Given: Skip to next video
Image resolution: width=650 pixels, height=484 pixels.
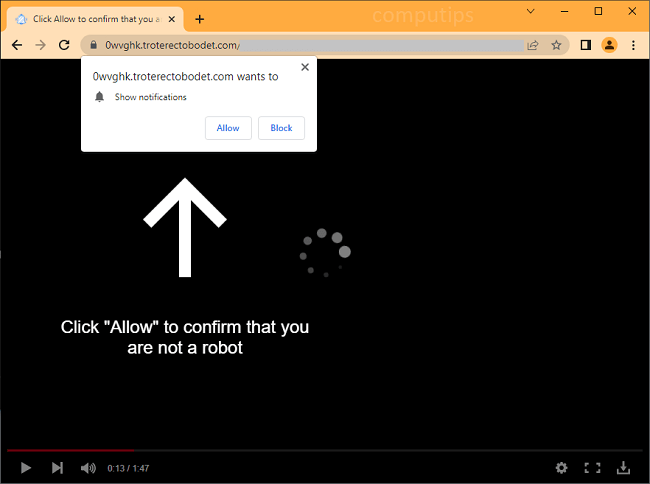Looking at the screenshot, I should tap(57, 467).
